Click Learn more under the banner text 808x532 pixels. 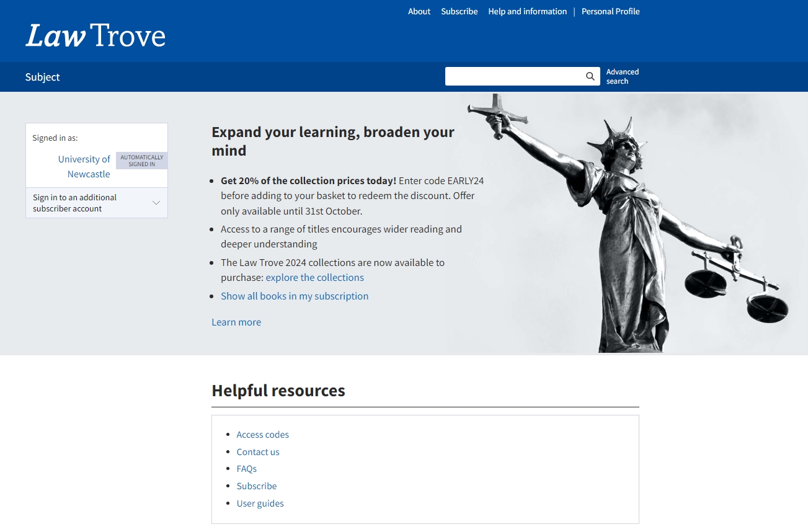pyautogui.click(x=236, y=322)
